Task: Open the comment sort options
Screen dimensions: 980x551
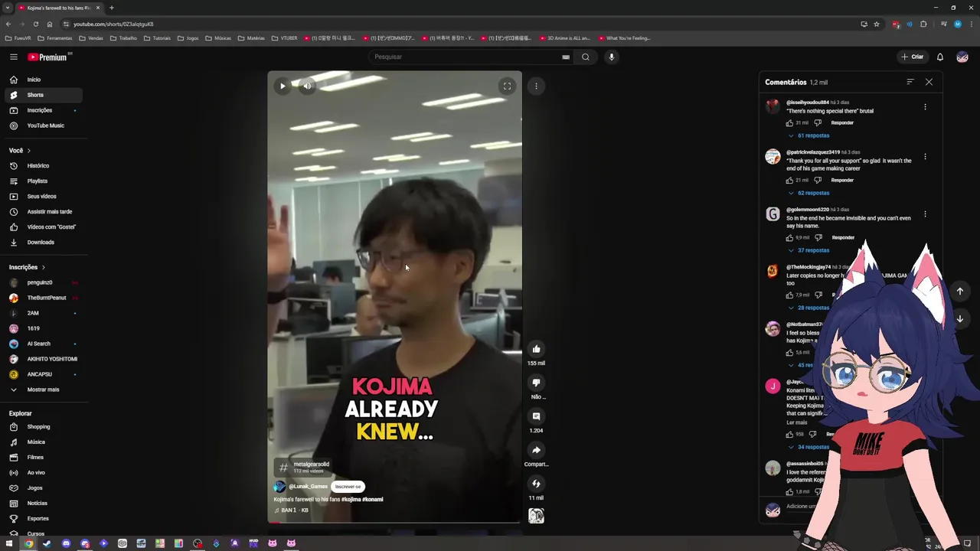Action: 910,82
